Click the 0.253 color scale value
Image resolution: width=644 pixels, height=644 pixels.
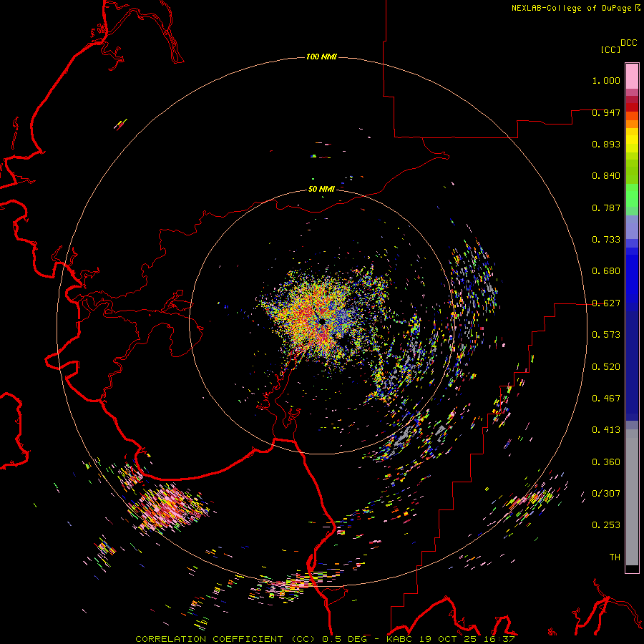pos(606,525)
